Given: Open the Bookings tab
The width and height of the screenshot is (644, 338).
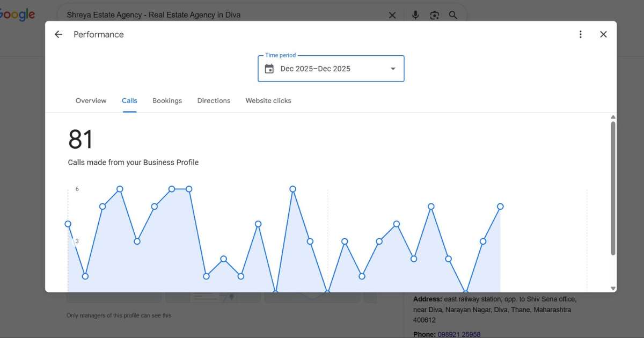Looking at the screenshot, I should point(167,100).
